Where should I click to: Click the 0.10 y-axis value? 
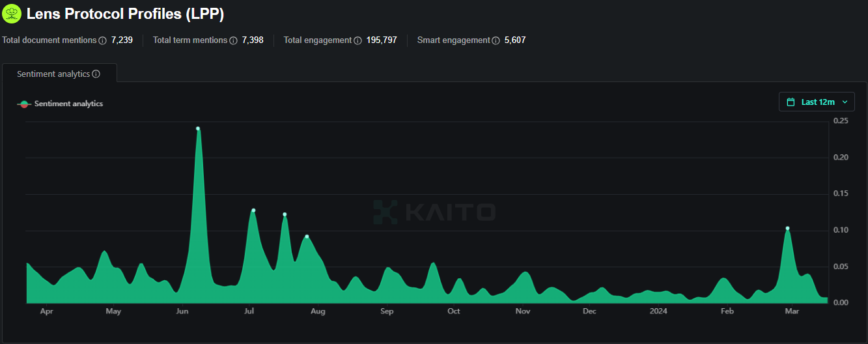841,230
